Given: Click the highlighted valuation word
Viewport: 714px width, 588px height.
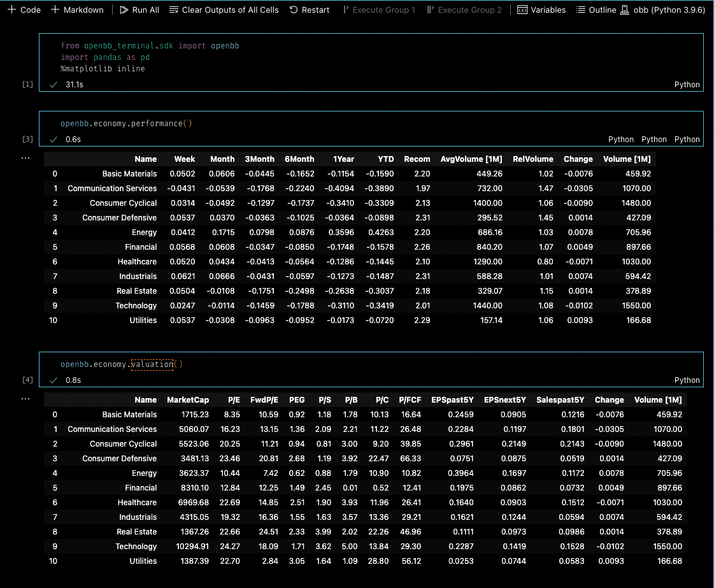Looking at the screenshot, I should click(x=152, y=364).
